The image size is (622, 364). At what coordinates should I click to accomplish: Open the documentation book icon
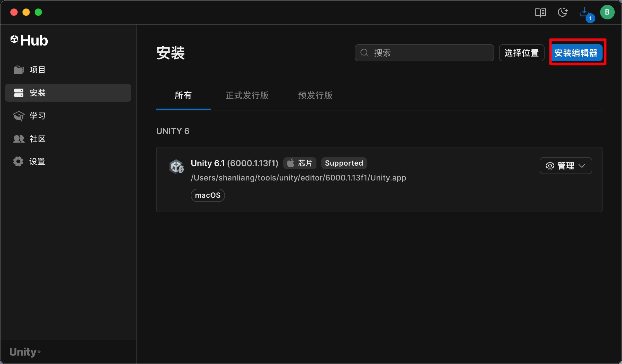[x=540, y=12]
